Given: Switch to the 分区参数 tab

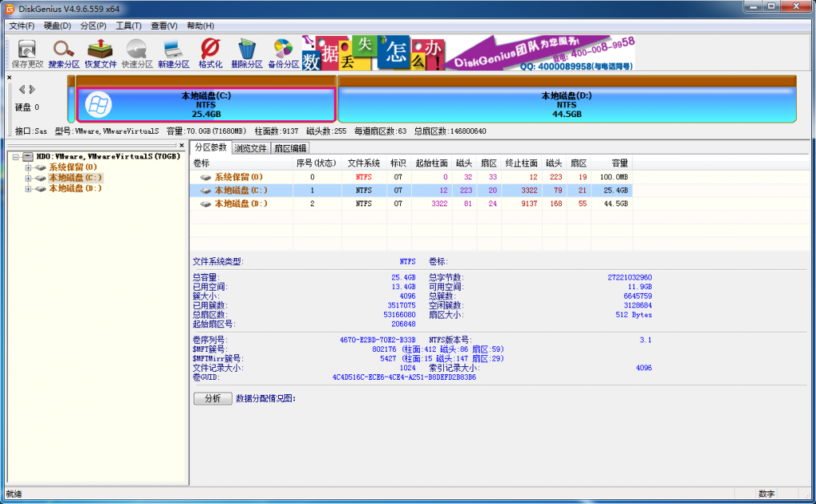Looking at the screenshot, I should coord(210,148).
